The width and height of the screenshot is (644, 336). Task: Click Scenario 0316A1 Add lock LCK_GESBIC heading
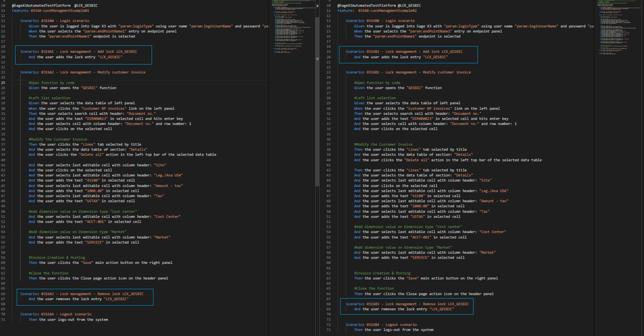tap(79, 52)
